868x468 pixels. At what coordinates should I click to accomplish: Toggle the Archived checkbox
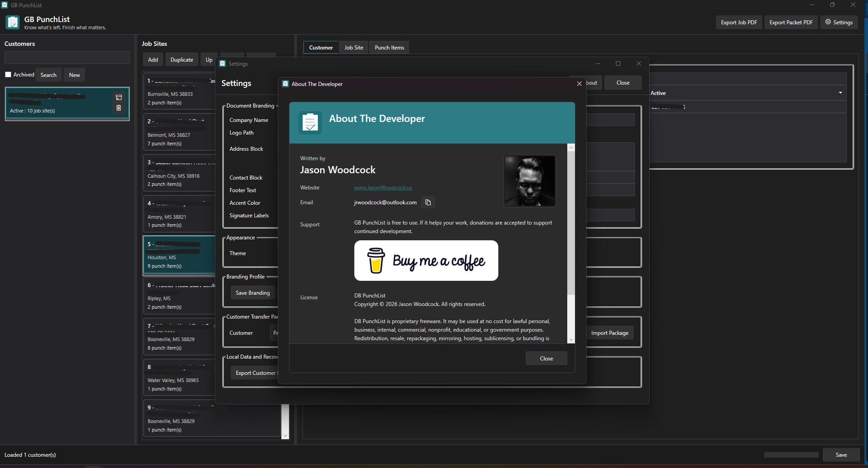(x=8, y=75)
